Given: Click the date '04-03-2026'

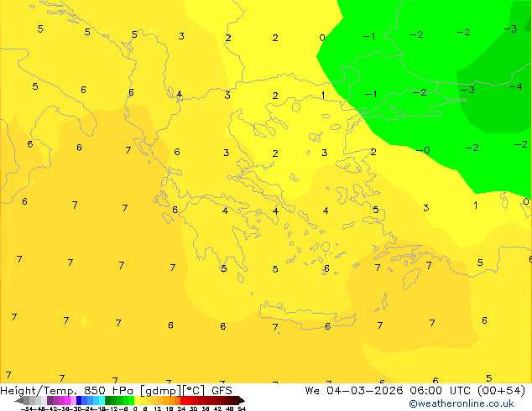Looking at the screenshot, I should tap(365, 391).
